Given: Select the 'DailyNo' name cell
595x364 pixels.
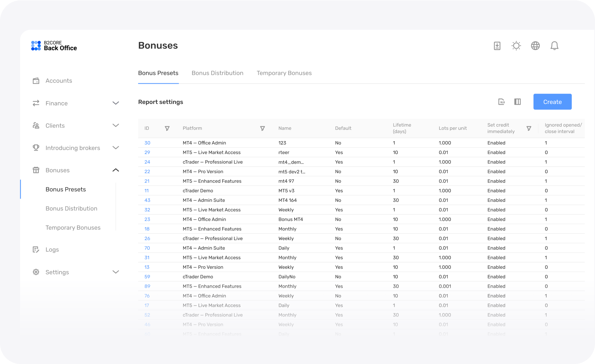Looking at the screenshot, I should 287,277.
